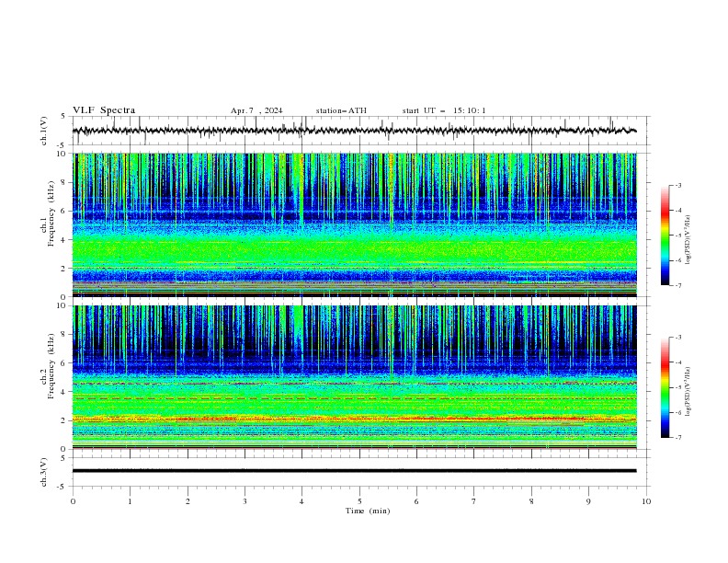Select the "ch.2 Frequency (kHz)" axis label
The width and height of the screenshot is (728, 563).
[x=48, y=365]
